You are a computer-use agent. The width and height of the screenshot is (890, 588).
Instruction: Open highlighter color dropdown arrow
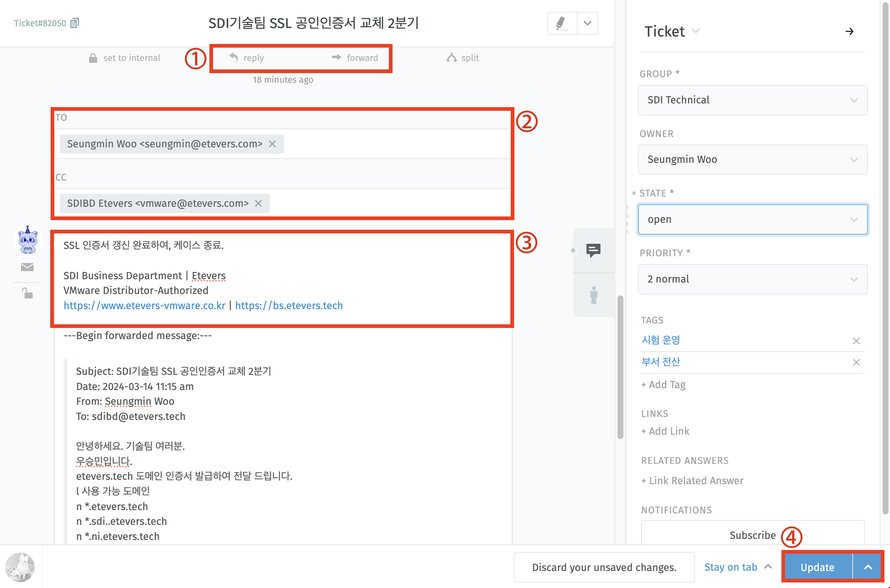coord(588,23)
